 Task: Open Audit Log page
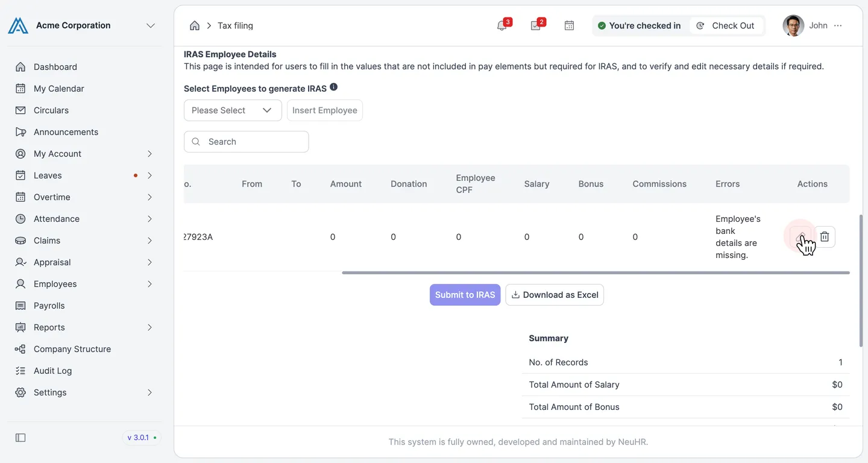coord(84,371)
